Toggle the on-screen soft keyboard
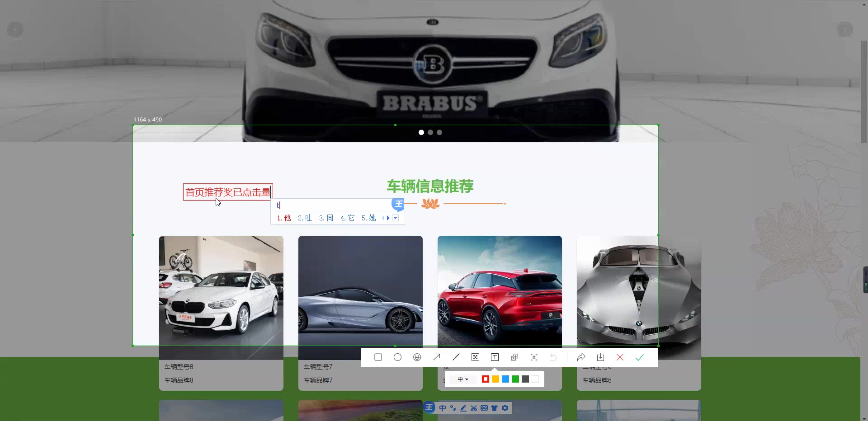Screen dimensions: 868x421 (484, 408)
